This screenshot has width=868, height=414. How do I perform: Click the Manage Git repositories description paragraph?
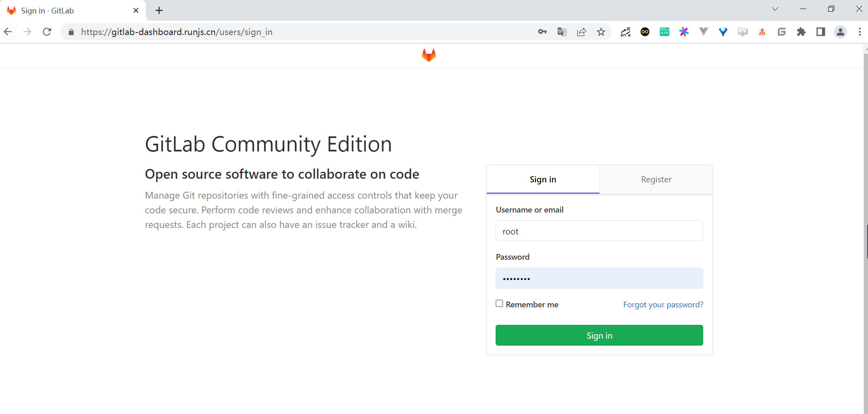point(304,210)
